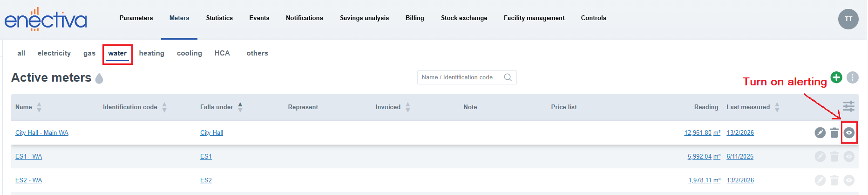Viewport: 868px width, 195px height.
Task: Delete the City Hall - Main WA meter
Action: [x=834, y=133]
